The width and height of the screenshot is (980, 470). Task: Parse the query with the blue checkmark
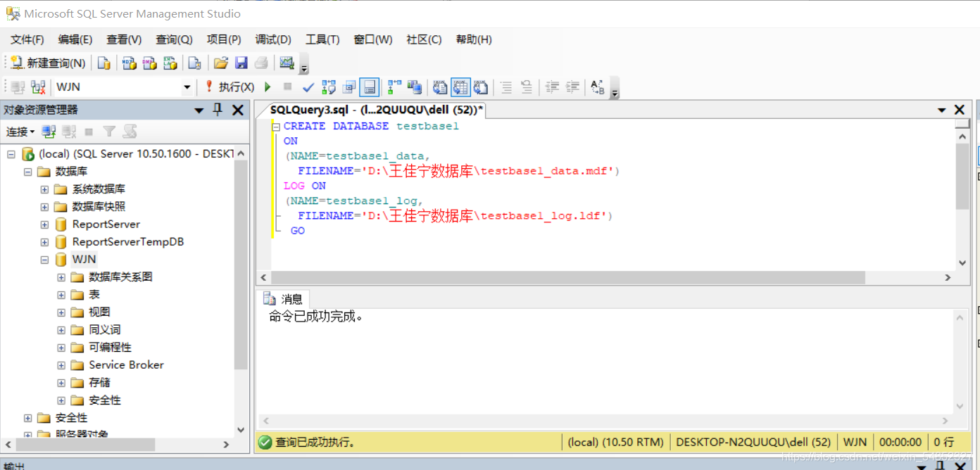pyautogui.click(x=308, y=87)
